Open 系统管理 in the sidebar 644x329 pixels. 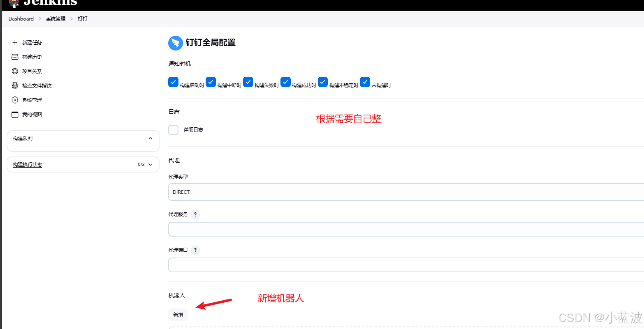[32, 100]
